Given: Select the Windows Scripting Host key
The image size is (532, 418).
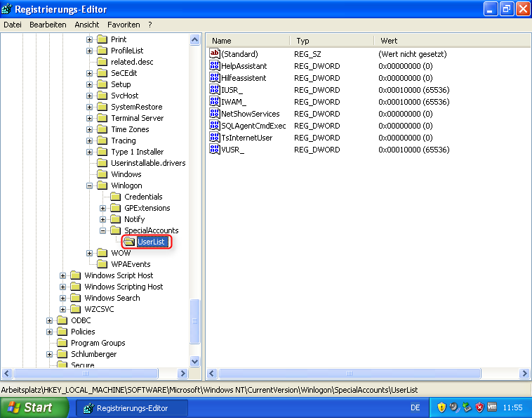Looking at the screenshot, I should pos(124,287).
